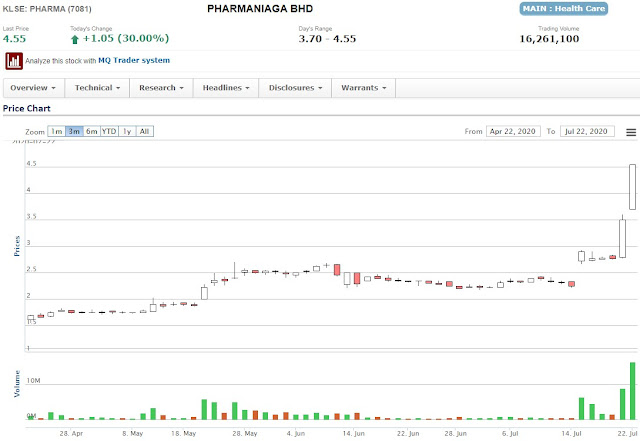Expand the Warrants dropdown menu
The height and width of the screenshot is (441, 640).
click(x=363, y=88)
